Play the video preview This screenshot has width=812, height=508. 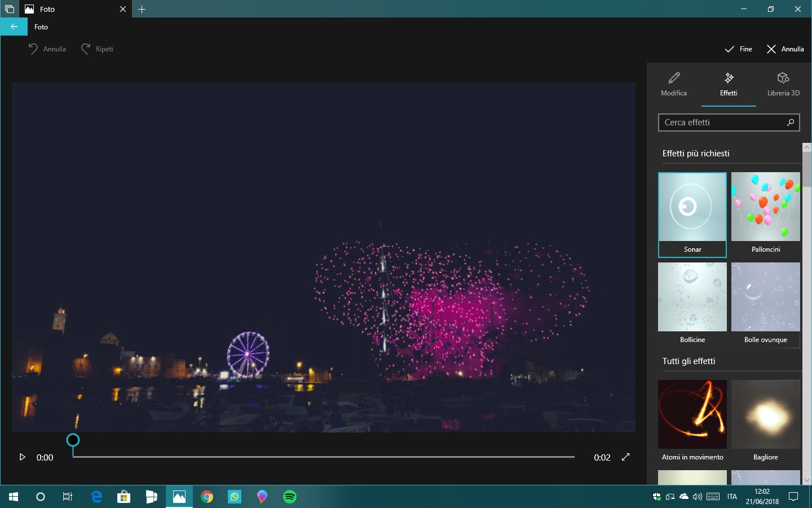pyautogui.click(x=22, y=457)
